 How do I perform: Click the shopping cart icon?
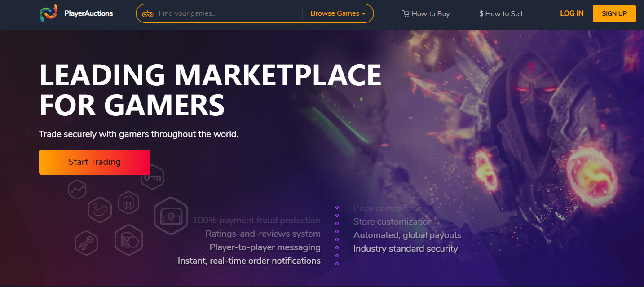pos(406,14)
